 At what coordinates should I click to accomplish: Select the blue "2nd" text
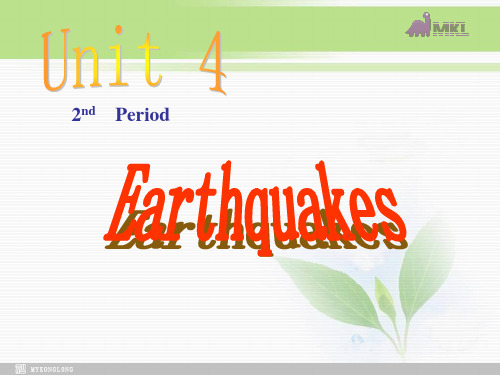pos(83,114)
